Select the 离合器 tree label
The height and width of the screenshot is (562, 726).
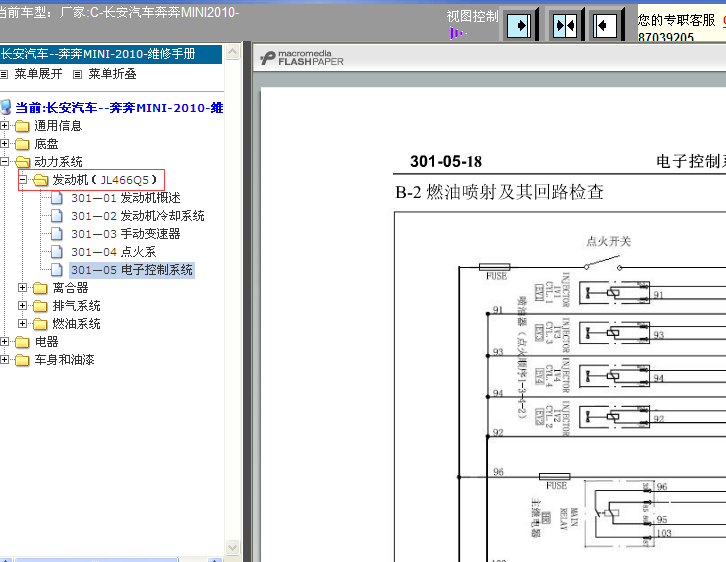[70, 288]
